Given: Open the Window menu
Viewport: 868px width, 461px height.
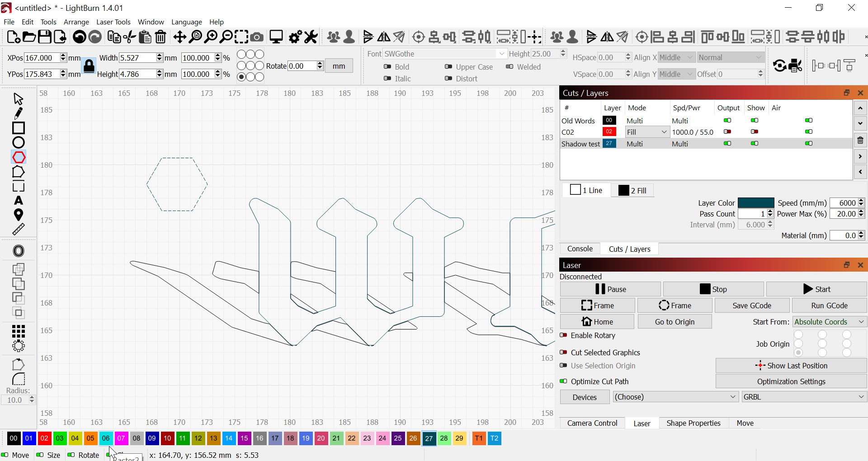Looking at the screenshot, I should tap(151, 22).
